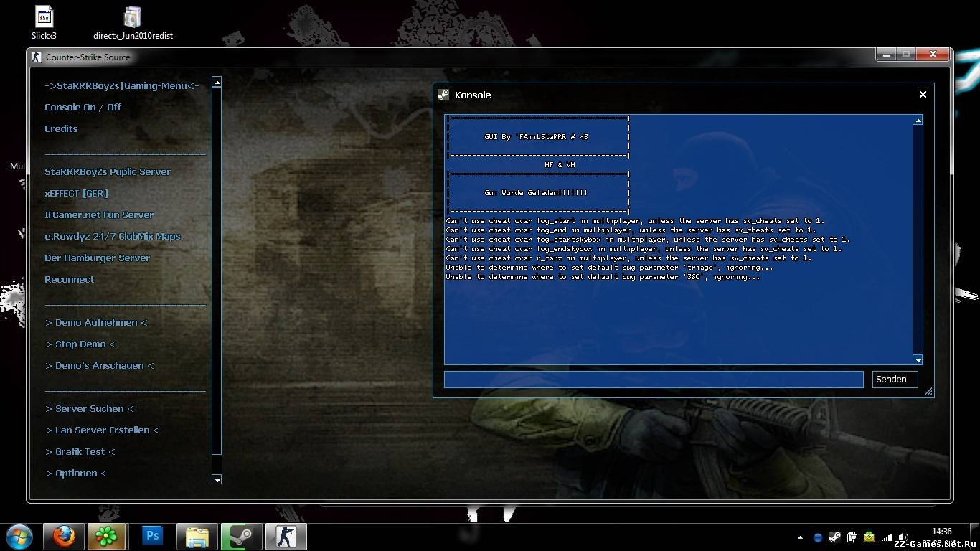Image resolution: width=980 pixels, height=551 pixels.
Task: Click the Steam icon in Konsole title
Action: tap(443, 95)
